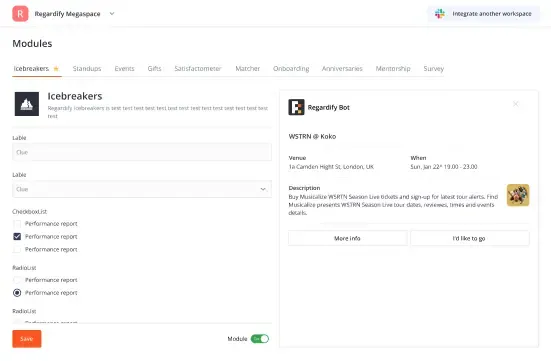Expand the Regardify Megaspace workspace chevron
This screenshot has width=551, height=361.
pyautogui.click(x=112, y=14)
